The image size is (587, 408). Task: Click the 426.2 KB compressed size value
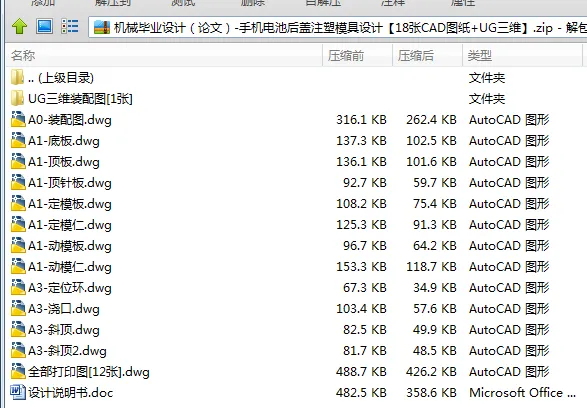[431, 371]
